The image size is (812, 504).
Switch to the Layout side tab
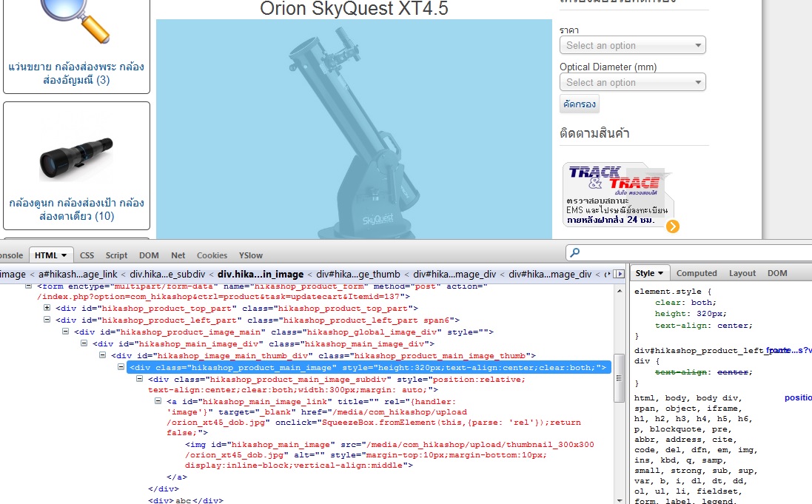[x=742, y=273]
